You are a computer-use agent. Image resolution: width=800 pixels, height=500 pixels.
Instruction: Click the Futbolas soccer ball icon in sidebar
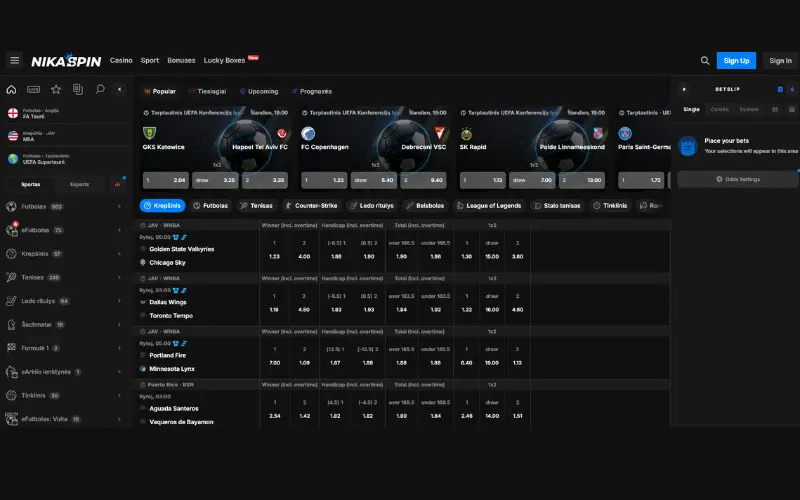tap(11, 207)
